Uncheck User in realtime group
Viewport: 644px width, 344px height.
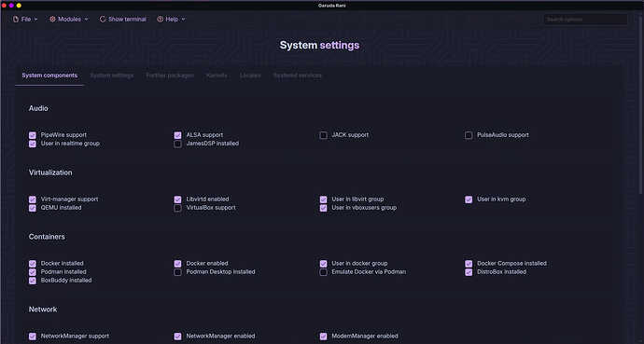coord(33,144)
